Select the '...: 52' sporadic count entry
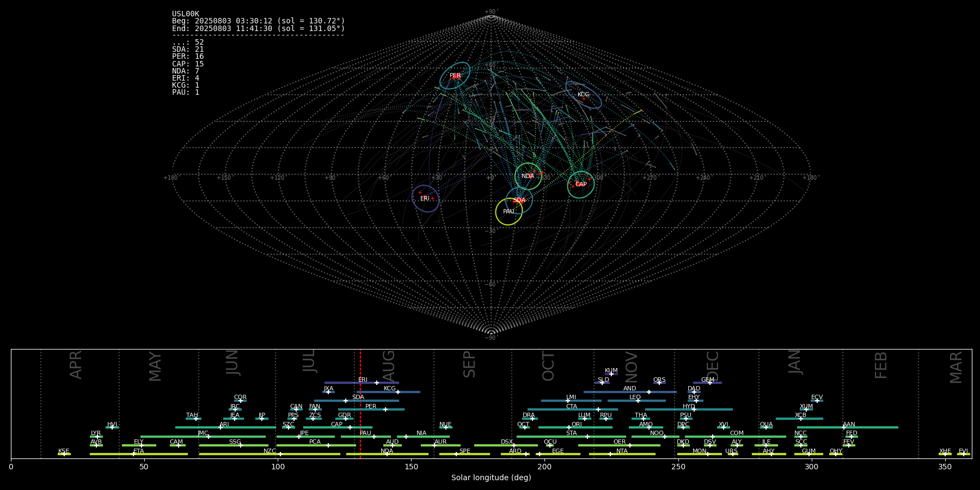 click(188, 42)
